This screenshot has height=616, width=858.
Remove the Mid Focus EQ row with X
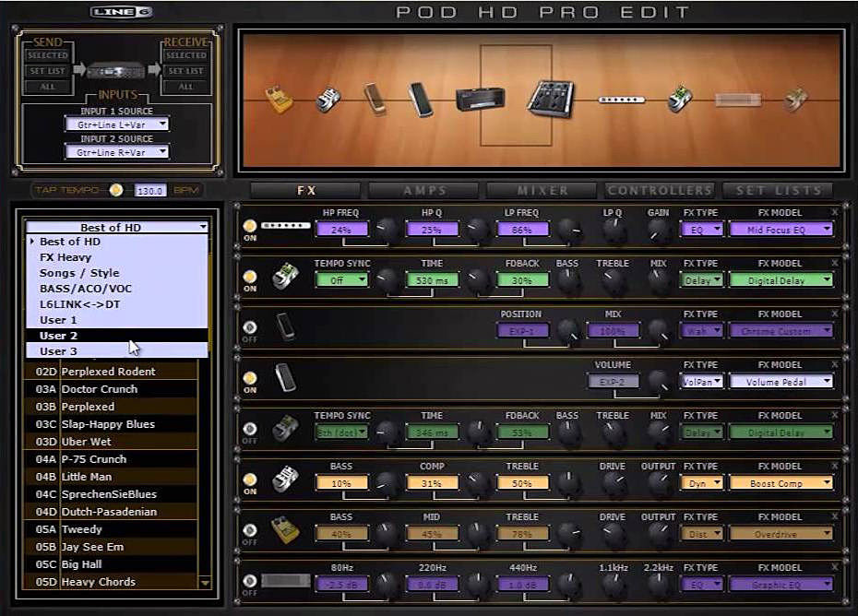834,212
